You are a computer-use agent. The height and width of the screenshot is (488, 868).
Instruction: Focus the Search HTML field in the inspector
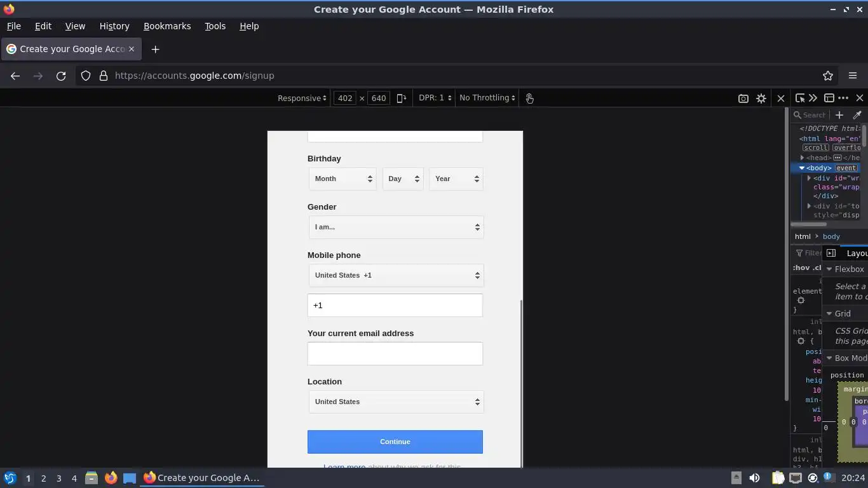click(813, 115)
